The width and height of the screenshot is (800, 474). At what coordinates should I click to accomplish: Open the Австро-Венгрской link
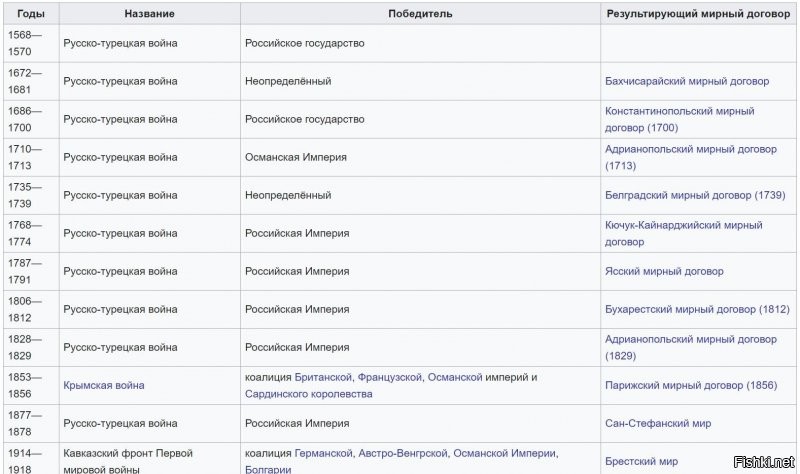tap(403, 453)
